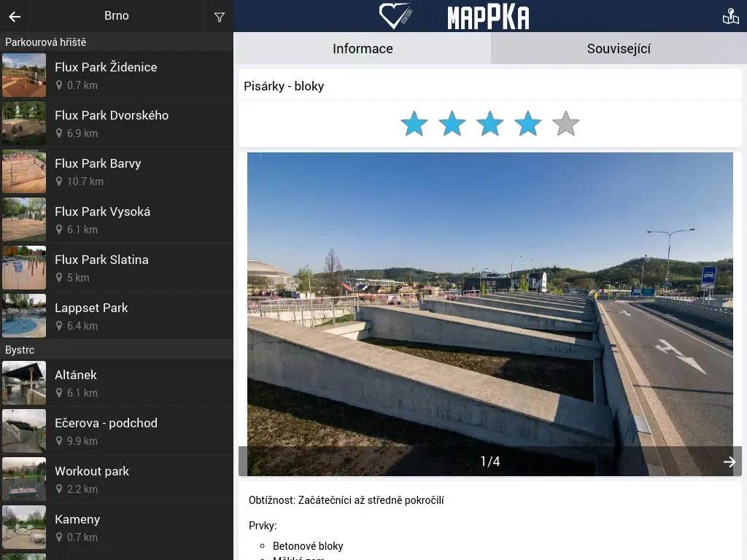747x560 pixels.
Task: Open Flux Park Slatina entry
Action: [117, 268]
